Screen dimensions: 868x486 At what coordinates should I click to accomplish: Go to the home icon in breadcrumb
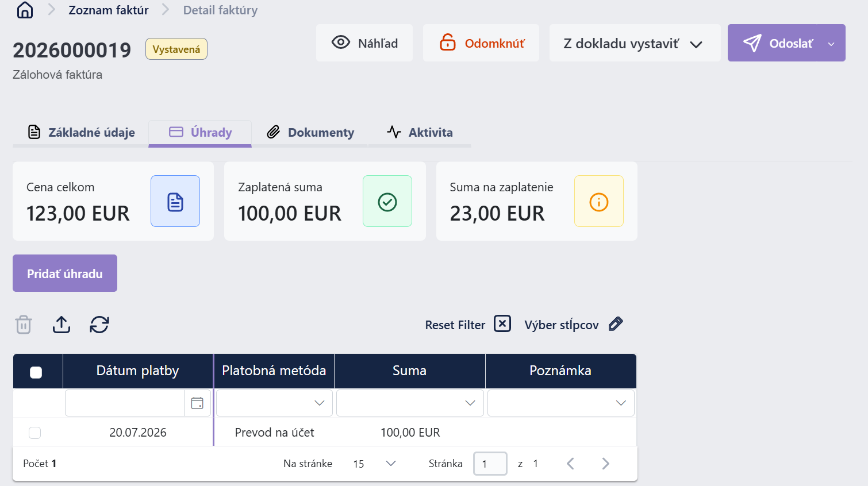(25, 10)
